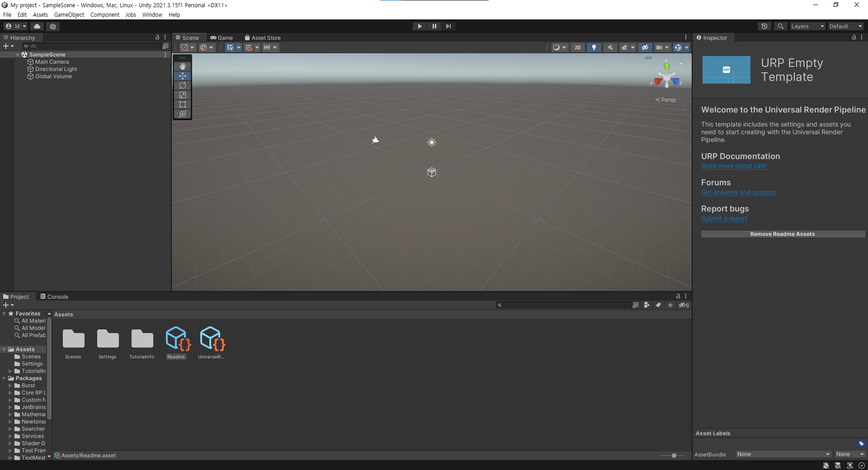Open the Layers dropdown
868x470 pixels.
tap(808, 26)
